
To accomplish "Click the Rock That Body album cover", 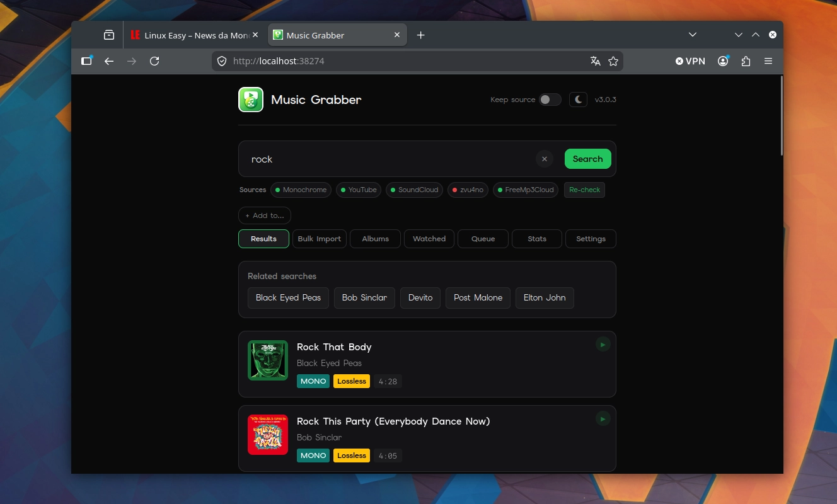I will [x=268, y=360].
